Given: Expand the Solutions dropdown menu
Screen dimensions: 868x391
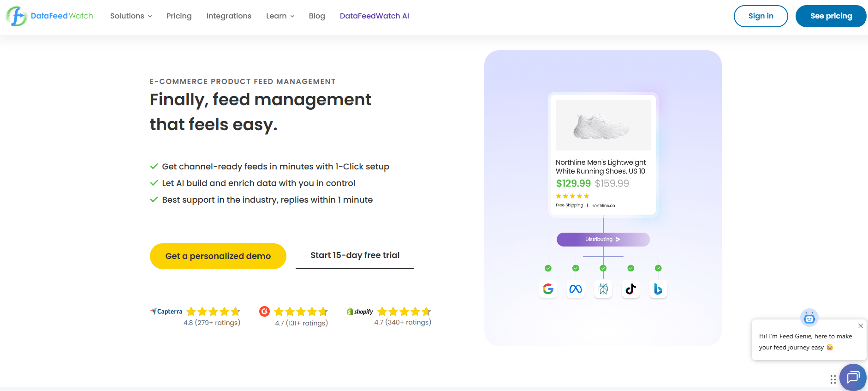Looking at the screenshot, I should 131,16.
